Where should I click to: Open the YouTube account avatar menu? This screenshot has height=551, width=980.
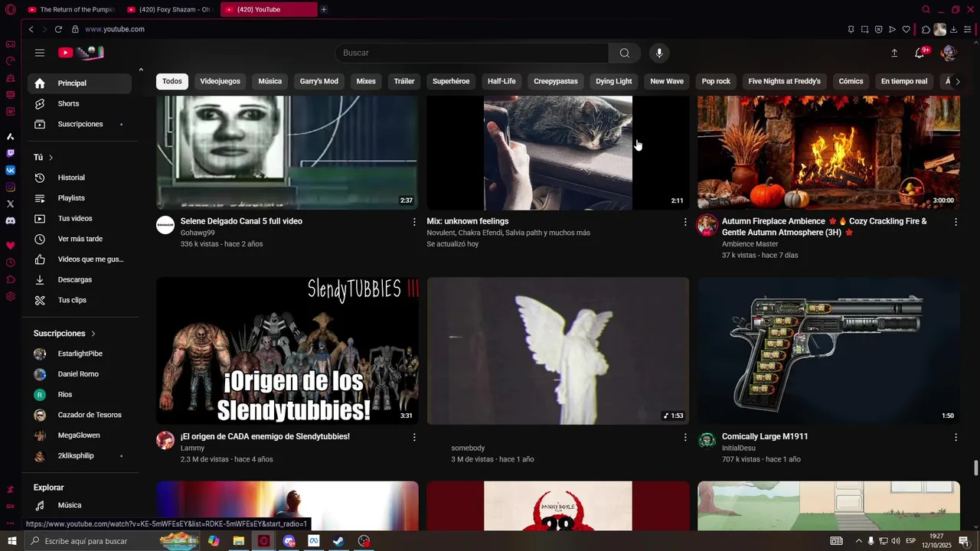949,53
